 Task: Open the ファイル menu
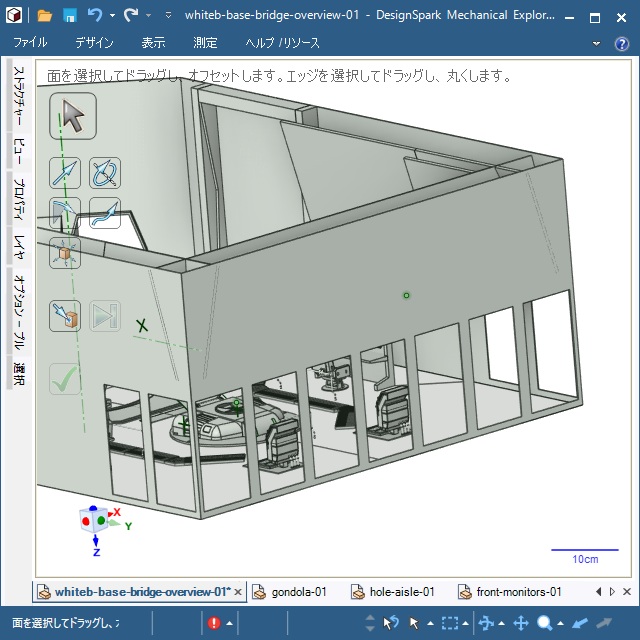(30, 42)
